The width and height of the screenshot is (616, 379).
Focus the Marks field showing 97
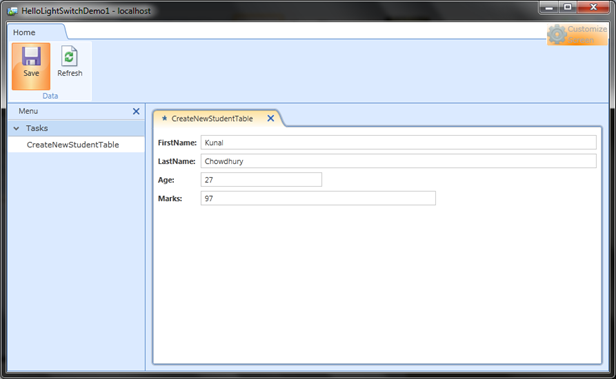click(x=318, y=198)
